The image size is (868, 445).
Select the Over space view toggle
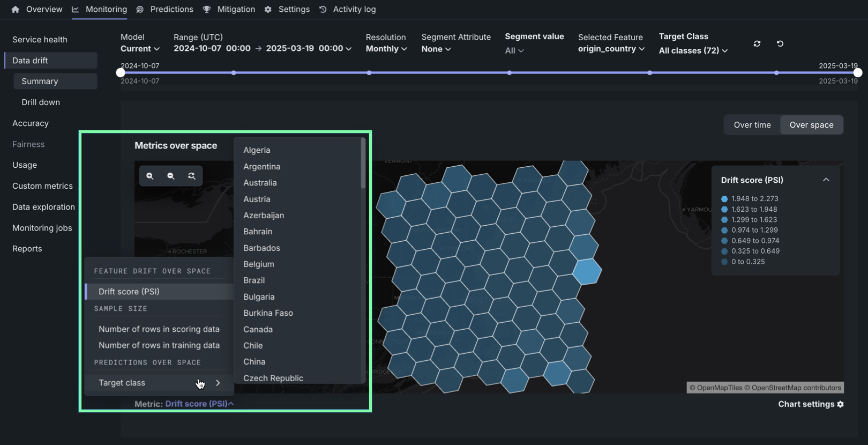pos(811,125)
